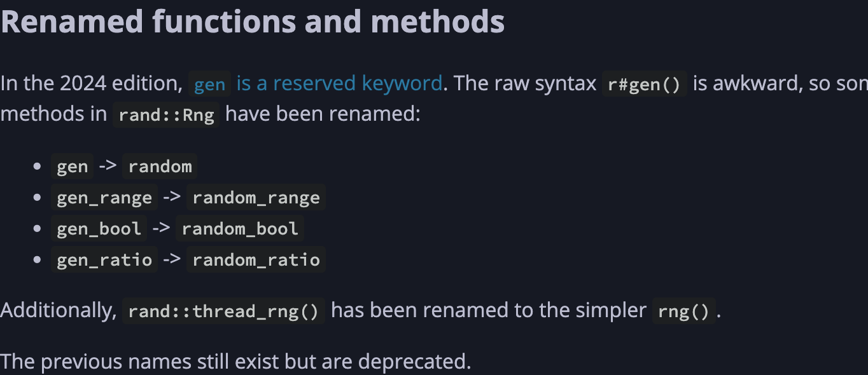
Task: Click the rand::Rng inline code
Action: tap(166, 116)
